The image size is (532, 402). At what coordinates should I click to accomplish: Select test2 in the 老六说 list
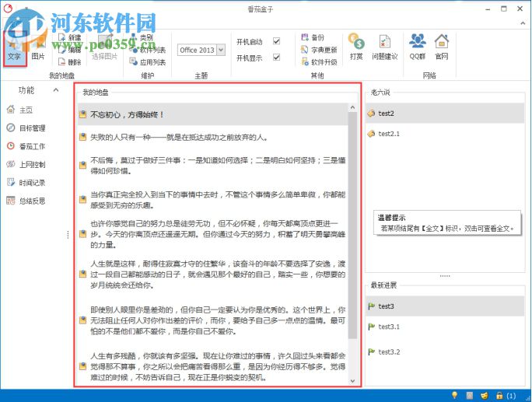tap(445, 114)
